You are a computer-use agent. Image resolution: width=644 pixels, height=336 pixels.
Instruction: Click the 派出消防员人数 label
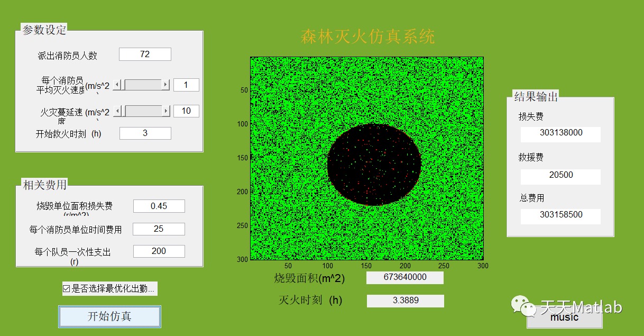tap(68, 56)
